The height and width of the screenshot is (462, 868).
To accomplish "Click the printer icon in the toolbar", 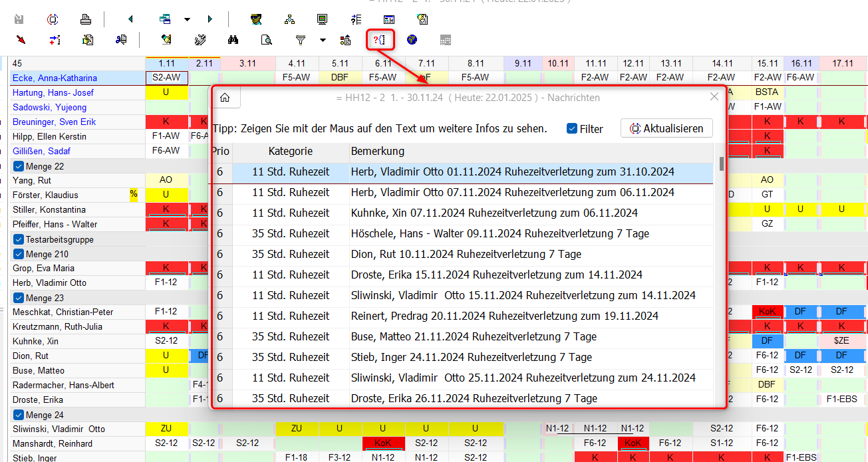I will (x=85, y=19).
